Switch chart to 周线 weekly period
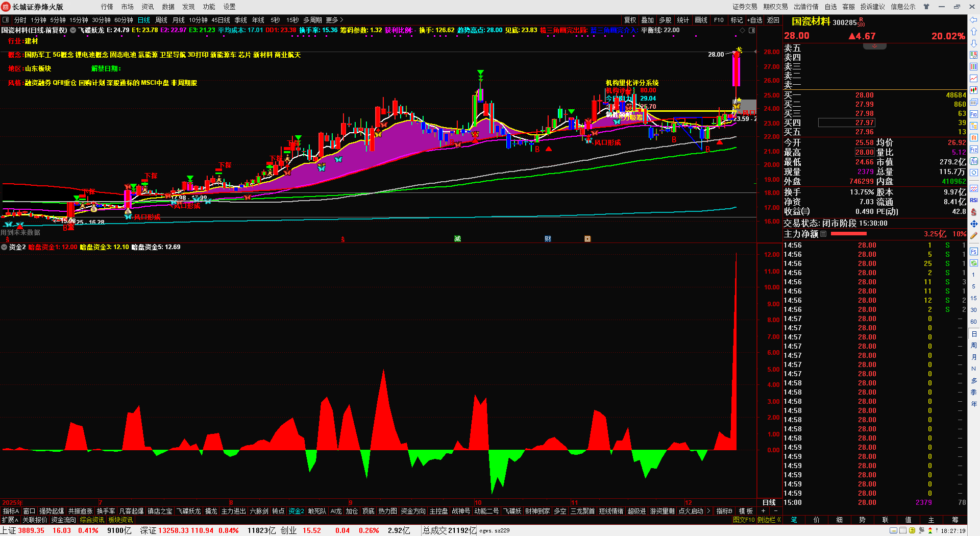This screenshot has height=536, width=980. pyautogui.click(x=161, y=20)
